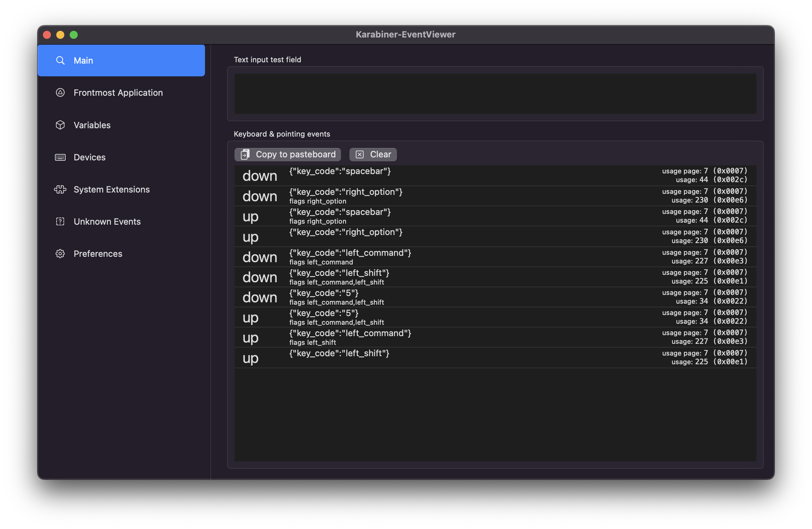Click the pasteboard copy icon
812x529 pixels.
pos(245,154)
